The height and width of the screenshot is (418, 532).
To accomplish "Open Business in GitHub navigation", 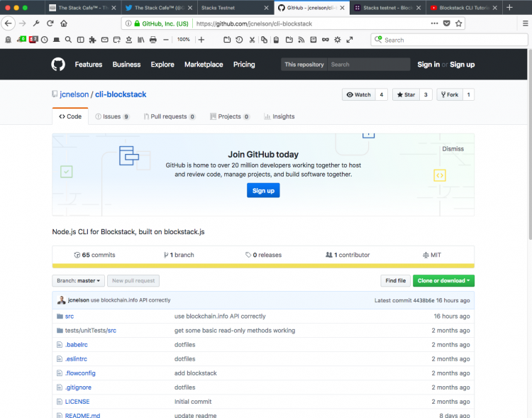I will (126, 65).
